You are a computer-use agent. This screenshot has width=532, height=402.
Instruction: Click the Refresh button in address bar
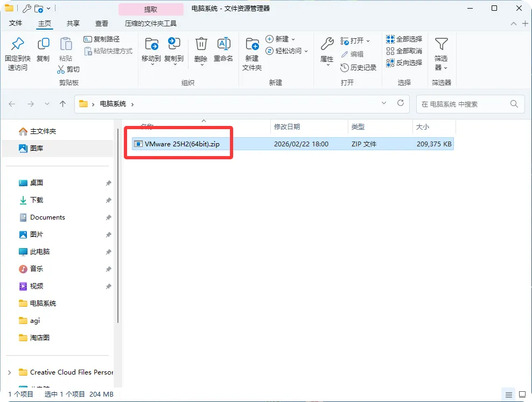[401, 103]
